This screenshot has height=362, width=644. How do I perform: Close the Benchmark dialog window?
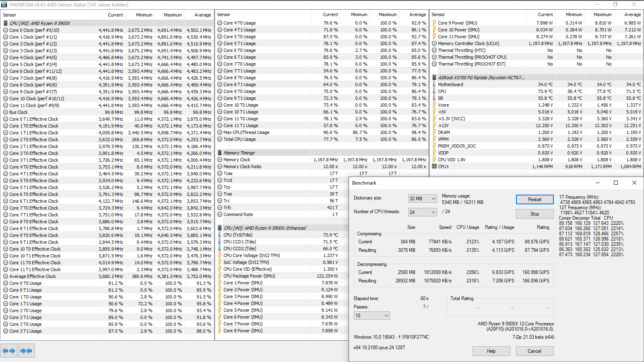(634, 183)
